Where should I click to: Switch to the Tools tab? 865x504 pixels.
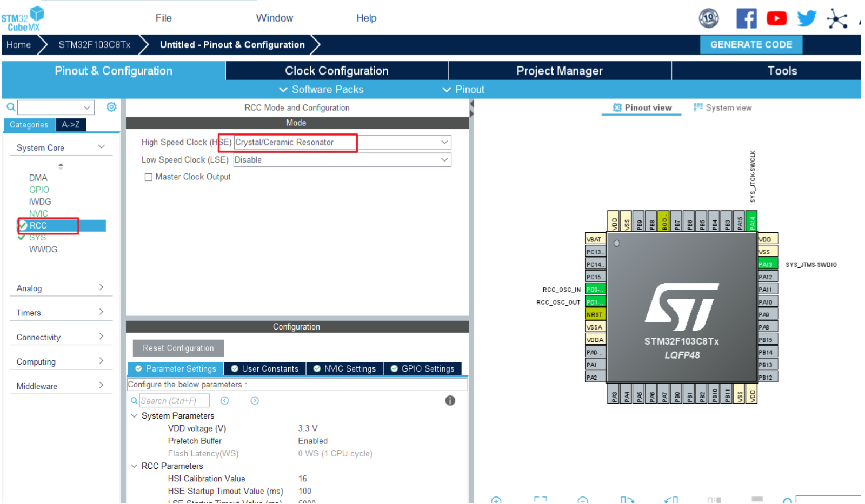point(782,71)
